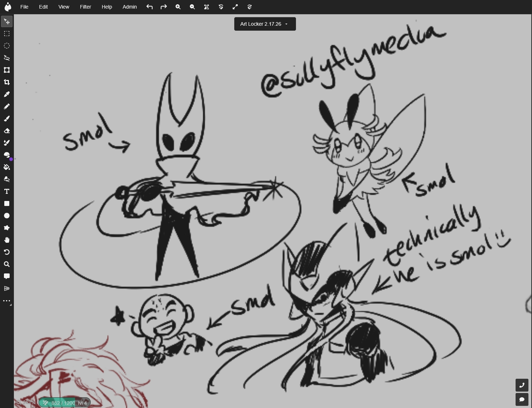Expand more tools with three dots

(x=7, y=301)
